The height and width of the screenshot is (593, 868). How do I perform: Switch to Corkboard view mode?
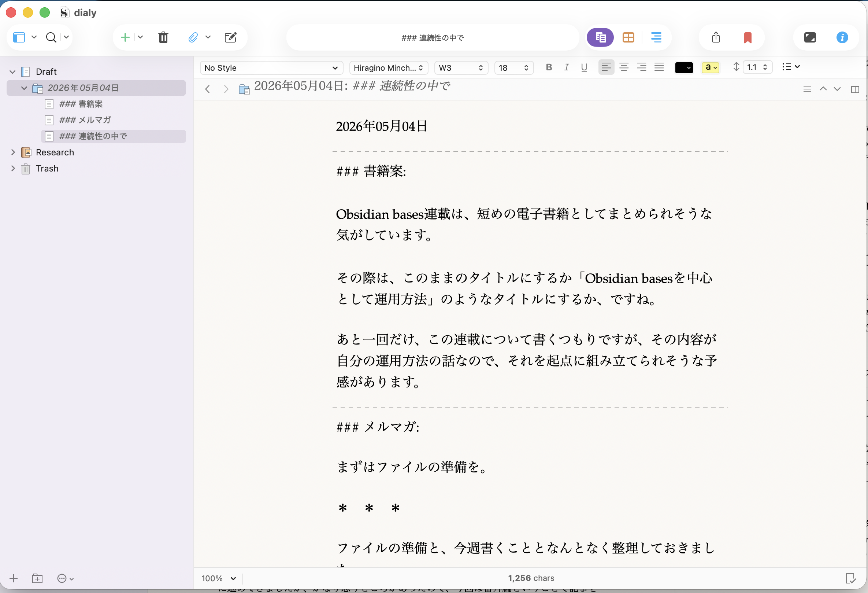coord(628,37)
